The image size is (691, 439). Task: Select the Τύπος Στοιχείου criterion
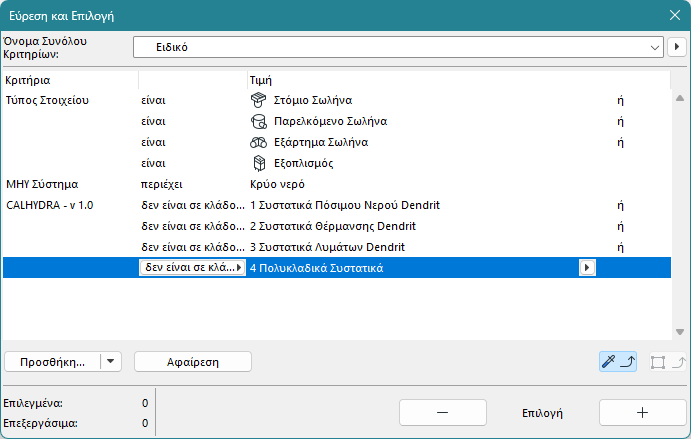(x=47, y=100)
